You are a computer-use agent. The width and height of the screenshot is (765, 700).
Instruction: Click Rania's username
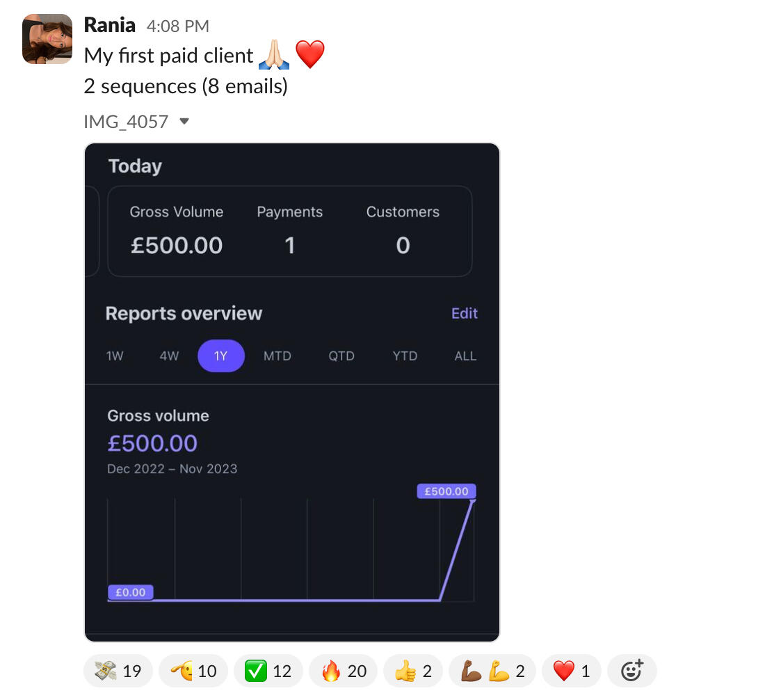coord(109,25)
